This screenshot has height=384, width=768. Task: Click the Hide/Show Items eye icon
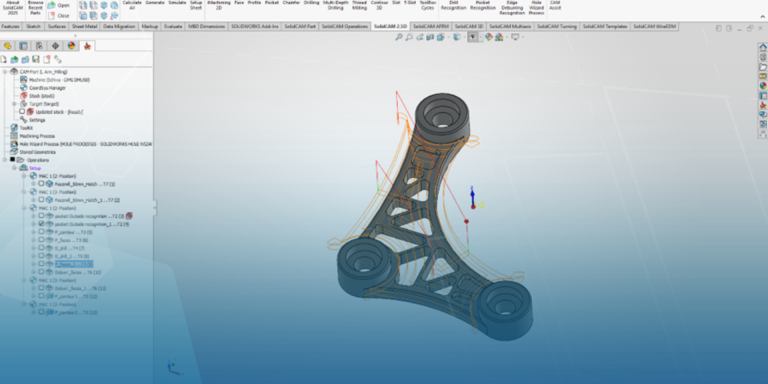[x=473, y=37]
